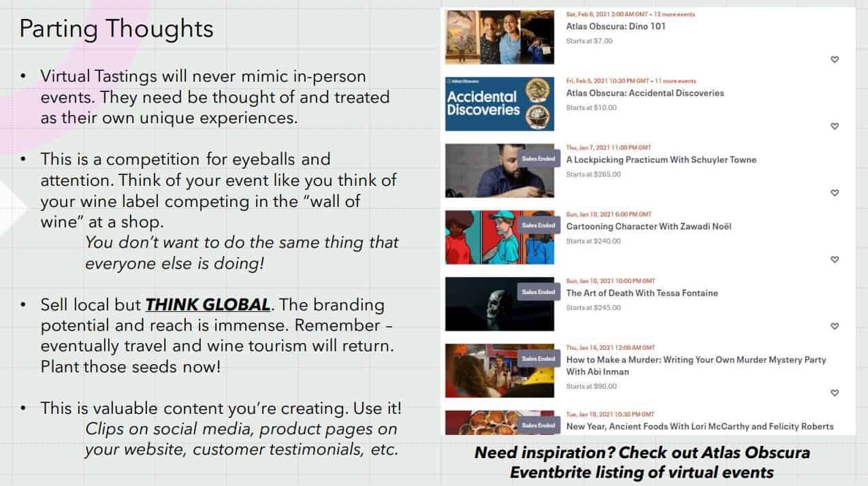Click "Sales Ended" badge on New Year, Ancient Foods

point(538,425)
